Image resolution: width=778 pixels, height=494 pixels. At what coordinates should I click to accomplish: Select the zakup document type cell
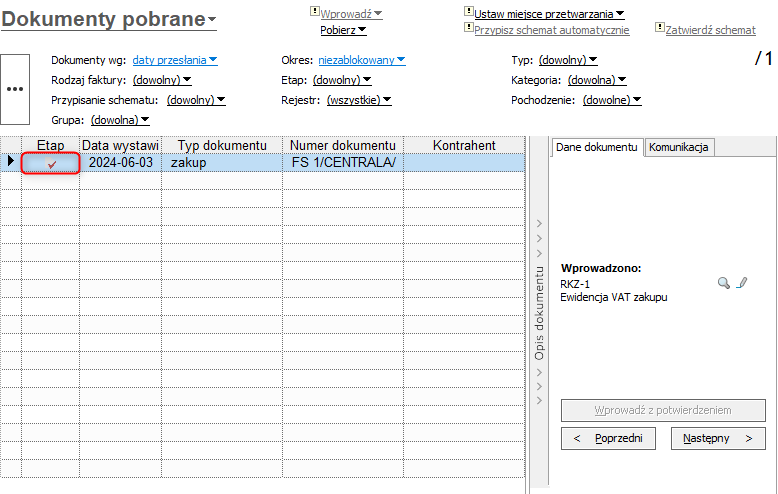click(x=222, y=162)
